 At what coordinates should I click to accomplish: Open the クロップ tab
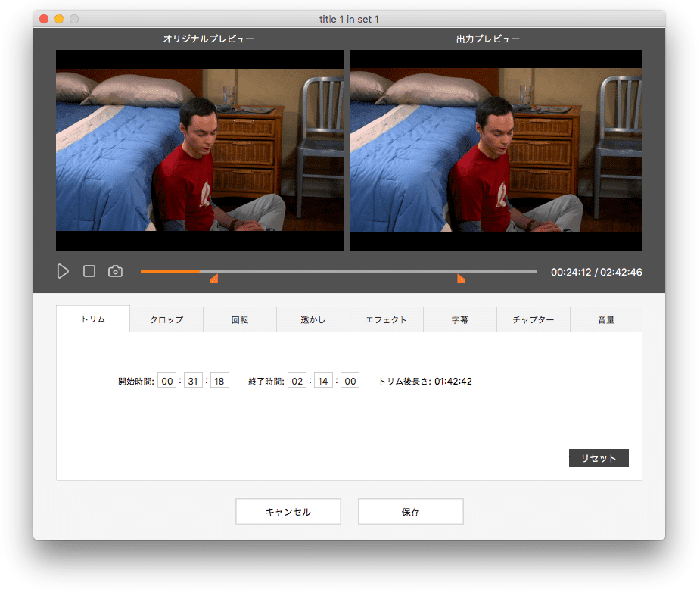click(166, 319)
